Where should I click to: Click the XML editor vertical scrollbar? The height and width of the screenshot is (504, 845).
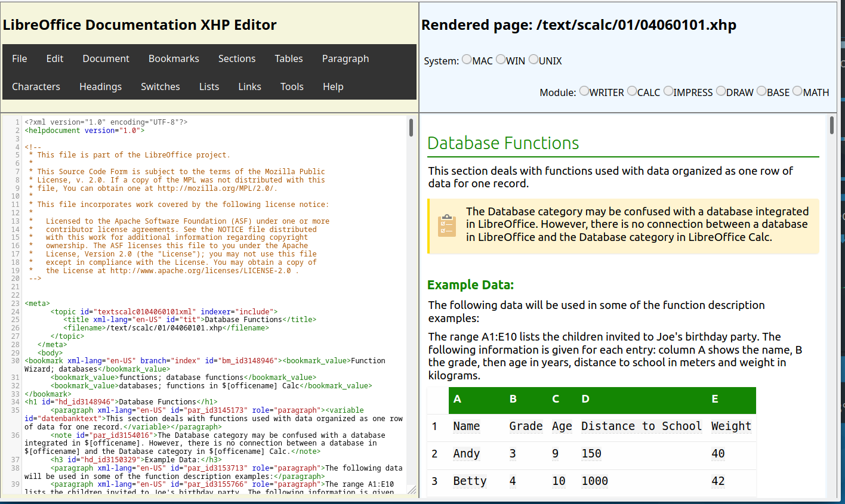pyautogui.click(x=411, y=127)
